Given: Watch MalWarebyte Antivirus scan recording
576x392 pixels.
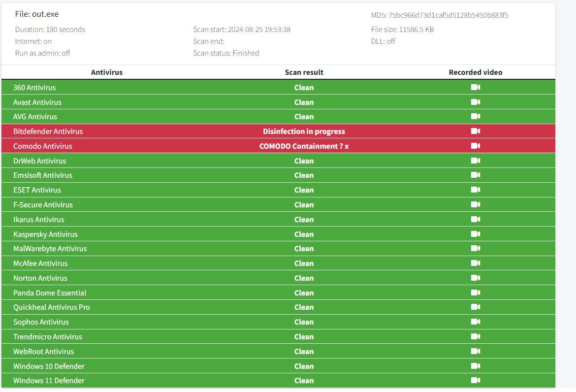Looking at the screenshot, I should (x=476, y=248).
